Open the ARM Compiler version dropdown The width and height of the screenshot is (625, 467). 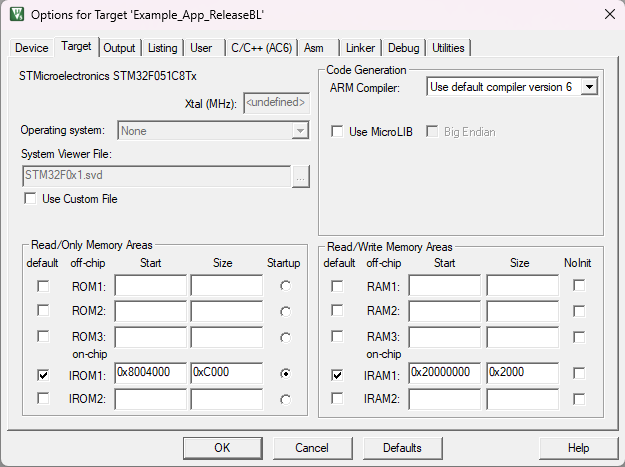[x=588, y=87]
